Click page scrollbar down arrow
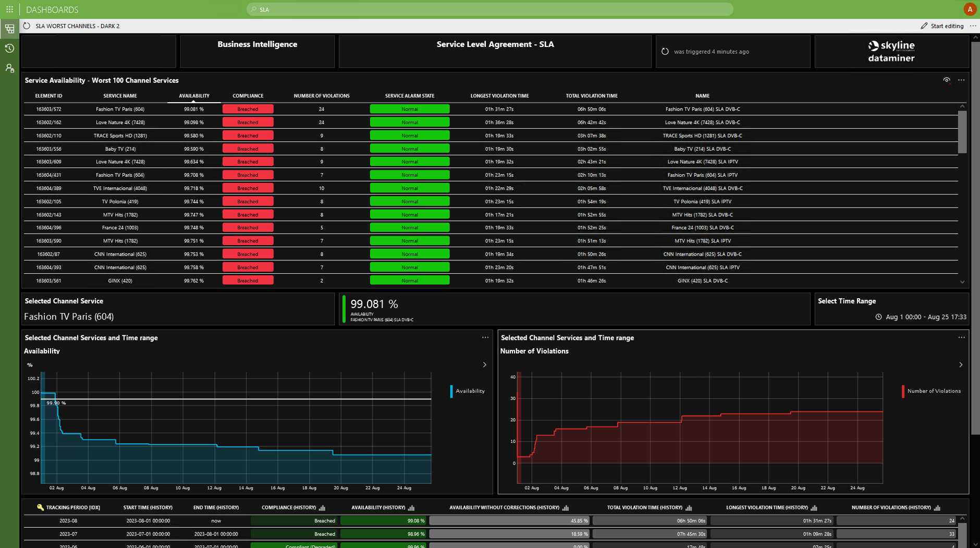The height and width of the screenshot is (548, 980). click(x=975, y=544)
